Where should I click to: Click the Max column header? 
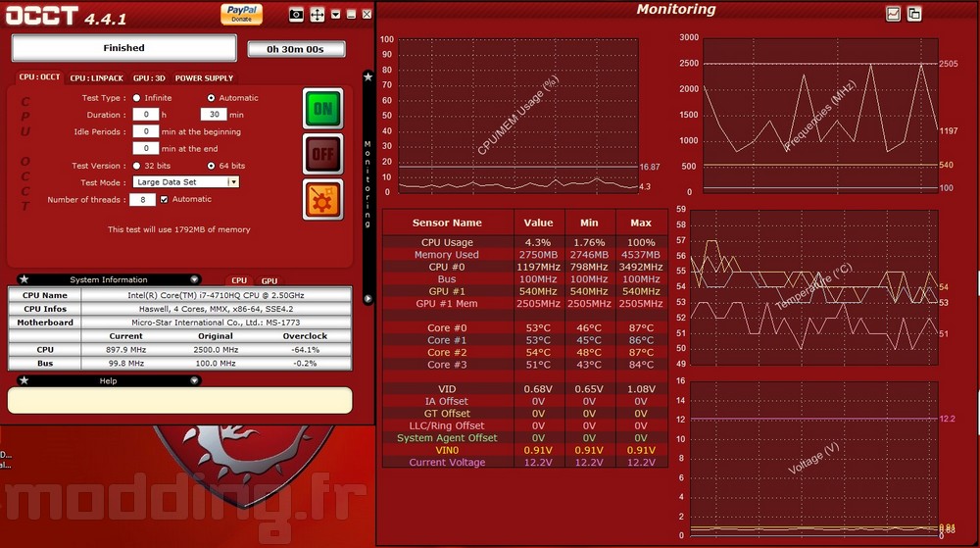[x=641, y=223]
